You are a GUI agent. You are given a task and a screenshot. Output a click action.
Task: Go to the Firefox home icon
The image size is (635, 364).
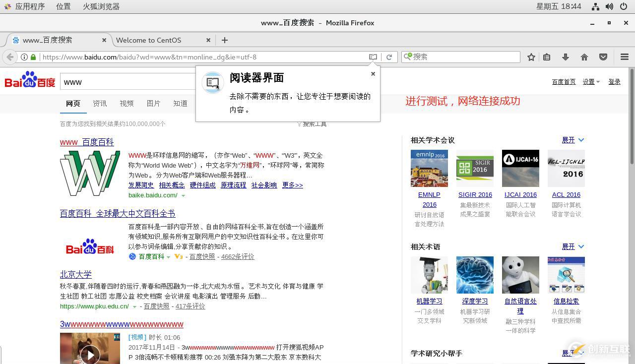[584, 57]
